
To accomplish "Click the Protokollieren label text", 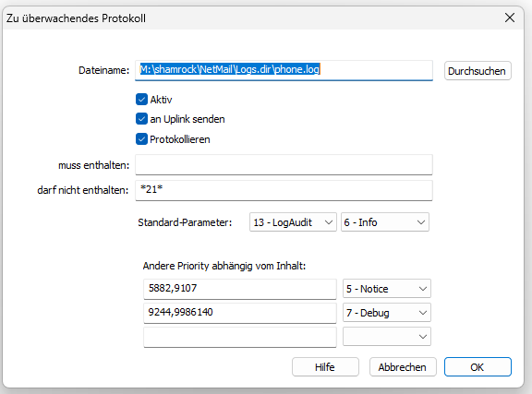I will coord(180,139).
